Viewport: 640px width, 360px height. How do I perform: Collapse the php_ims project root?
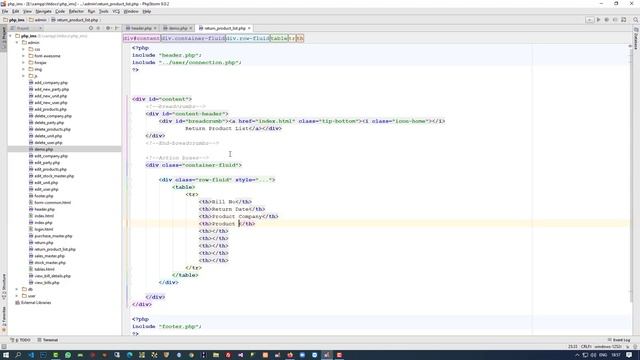click(x=11, y=36)
